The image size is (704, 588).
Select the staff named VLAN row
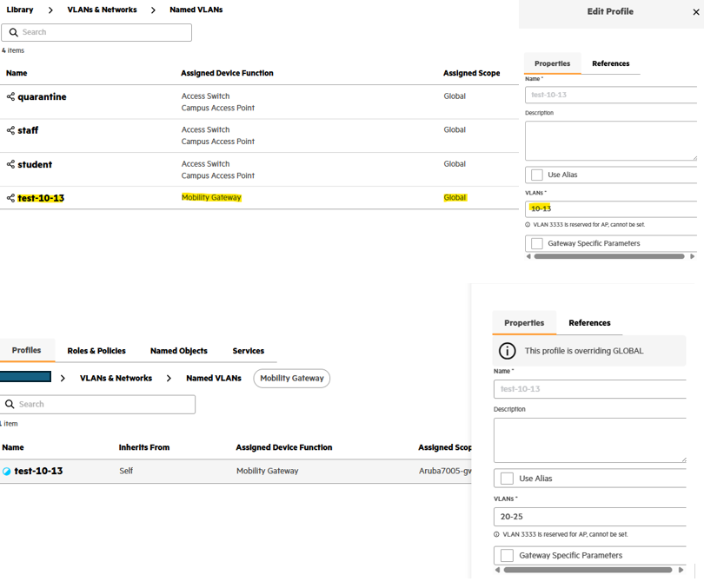coord(259,135)
